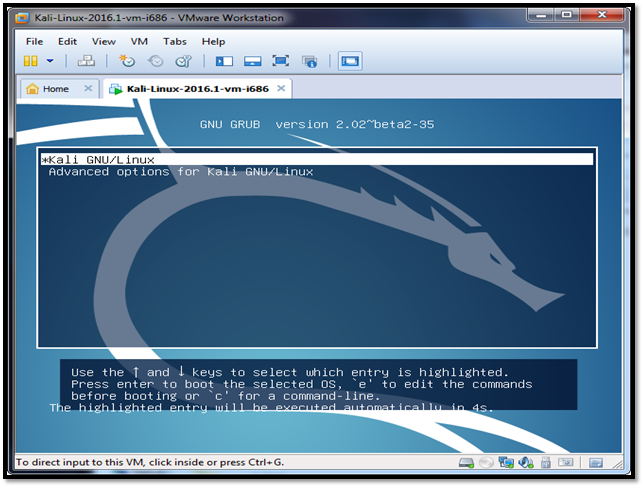Image resolution: width=644 pixels, height=488 pixels.
Task: Open the Tabs menu
Action: (174, 41)
